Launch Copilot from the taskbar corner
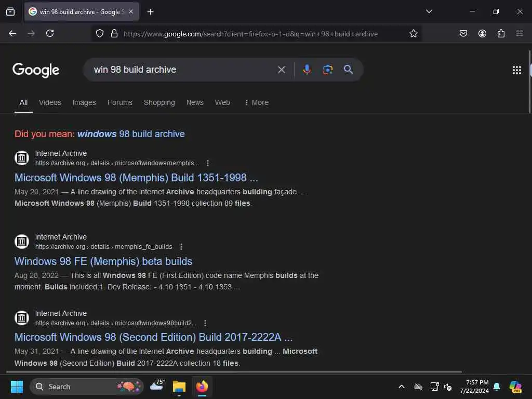 516,387
